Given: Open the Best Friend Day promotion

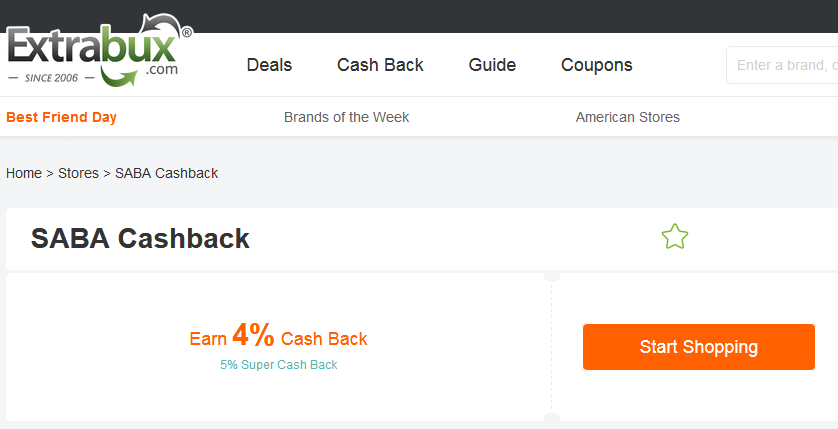Looking at the screenshot, I should [x=61, y=117].
